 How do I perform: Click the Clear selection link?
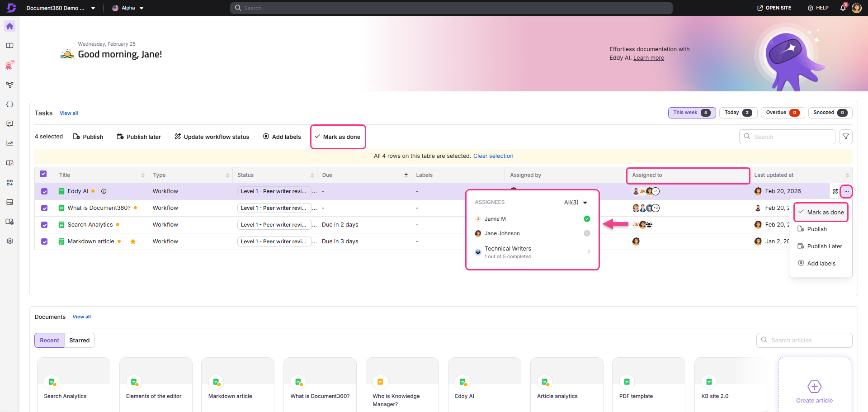493,156
